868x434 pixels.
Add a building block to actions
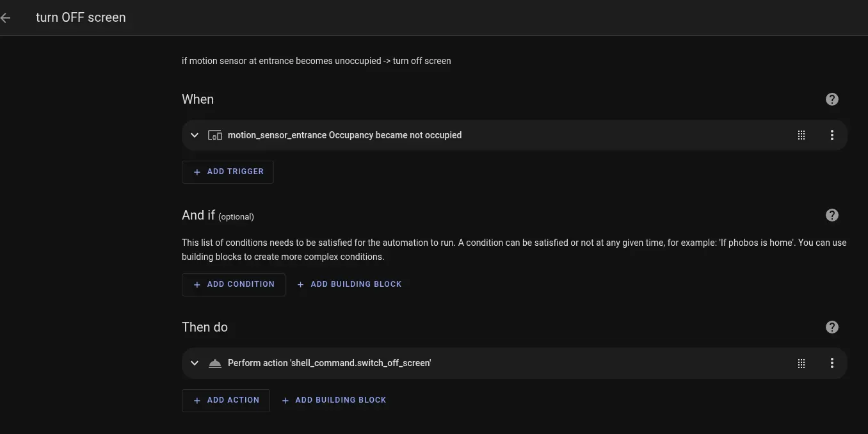pyautogui.click(x=334, y=400)
